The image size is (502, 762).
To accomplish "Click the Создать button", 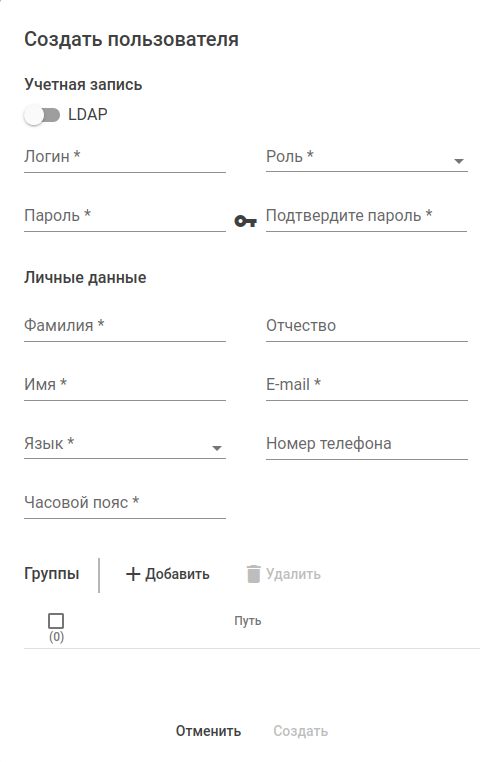I will point(300,731).
